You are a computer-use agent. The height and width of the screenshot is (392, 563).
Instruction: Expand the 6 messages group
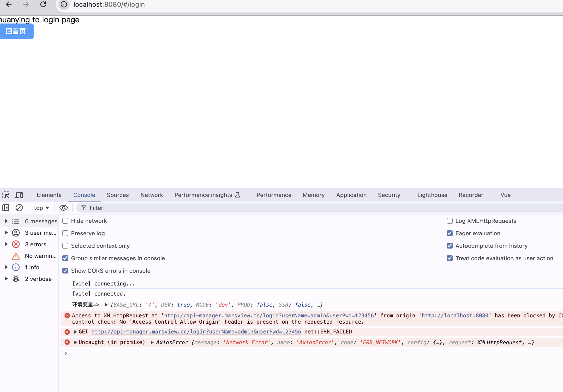(x=6, y=221)
